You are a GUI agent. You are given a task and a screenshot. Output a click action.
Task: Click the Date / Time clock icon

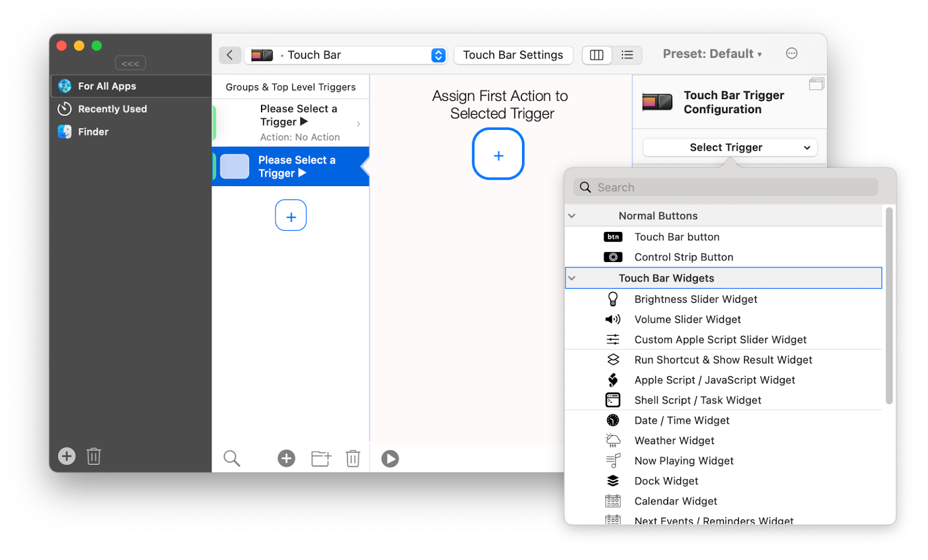point(613,421)
